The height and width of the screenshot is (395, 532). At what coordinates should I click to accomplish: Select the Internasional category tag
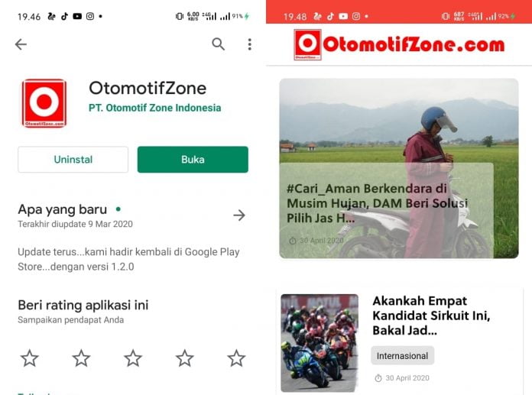tap(402, 356)
